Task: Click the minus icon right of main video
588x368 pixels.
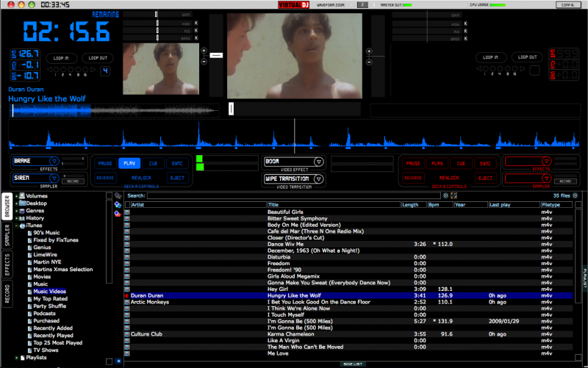Action: (369, 62)
